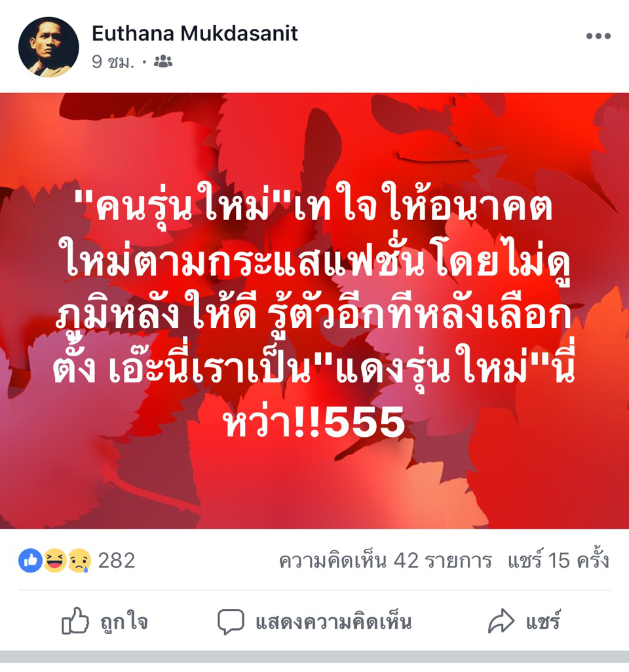Select the "แสดงความคิดเห็น" comment button
Screen dimensions: 629x672
(334, 622)
